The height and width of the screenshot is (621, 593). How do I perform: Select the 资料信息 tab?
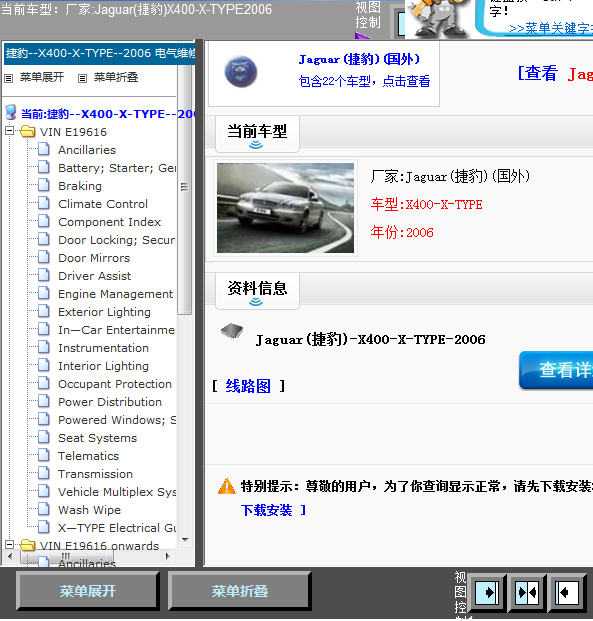[257, 291]
